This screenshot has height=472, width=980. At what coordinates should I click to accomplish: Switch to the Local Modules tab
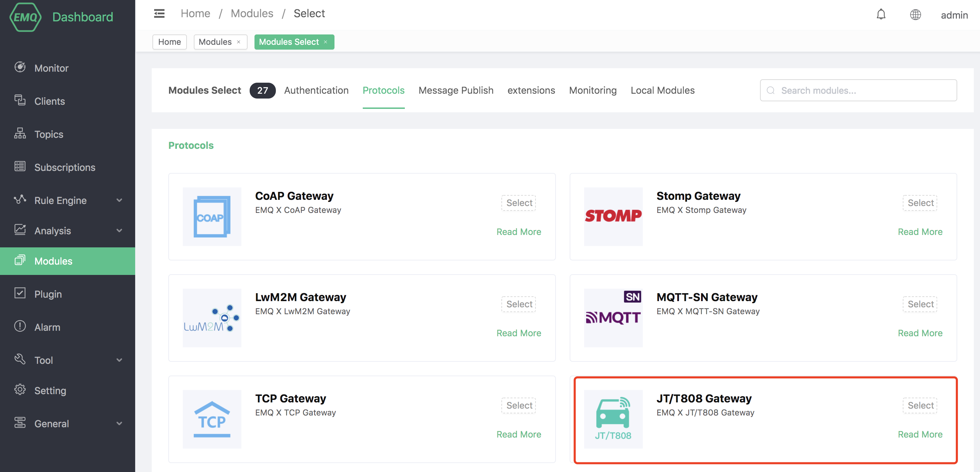click(x=662, y=91)
